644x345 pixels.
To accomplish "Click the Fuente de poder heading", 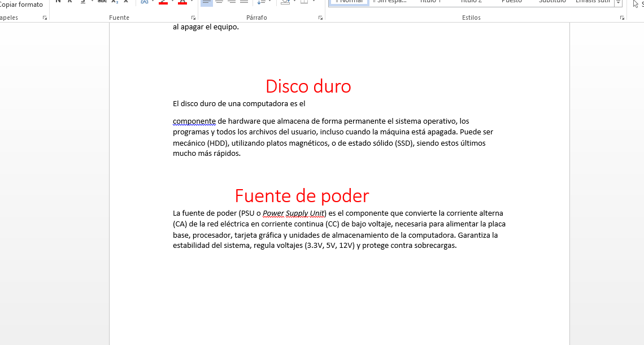I will point(302,196).
